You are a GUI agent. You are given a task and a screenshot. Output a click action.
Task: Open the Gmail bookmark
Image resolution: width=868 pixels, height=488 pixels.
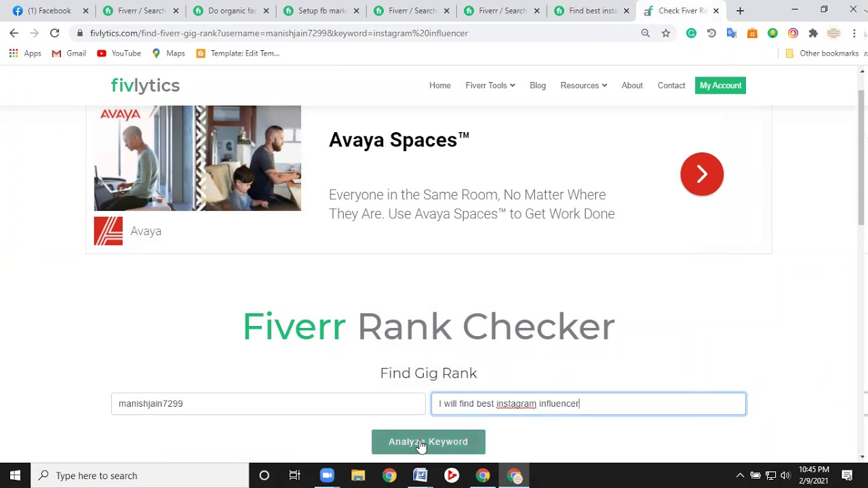69,54
